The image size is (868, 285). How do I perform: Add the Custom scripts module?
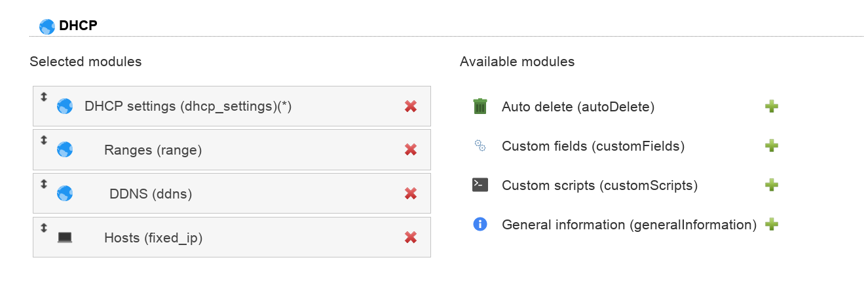pyautogui.click(x=772, y=185)
